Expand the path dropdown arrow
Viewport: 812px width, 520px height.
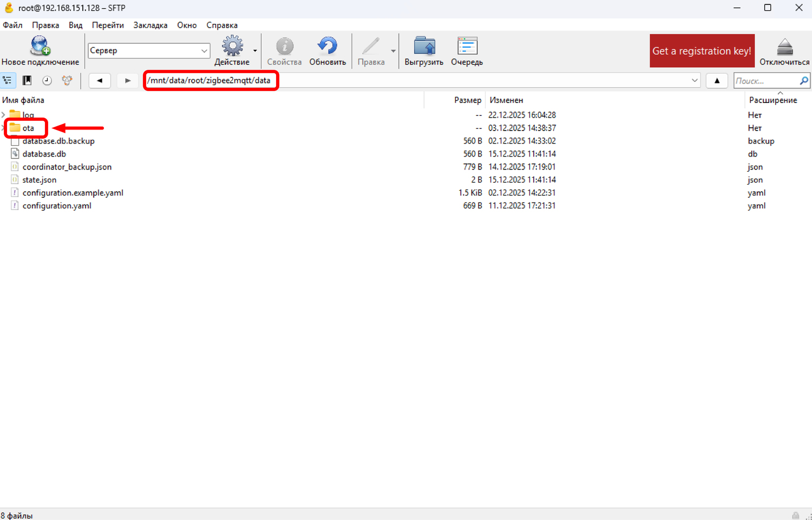point(695,81)
